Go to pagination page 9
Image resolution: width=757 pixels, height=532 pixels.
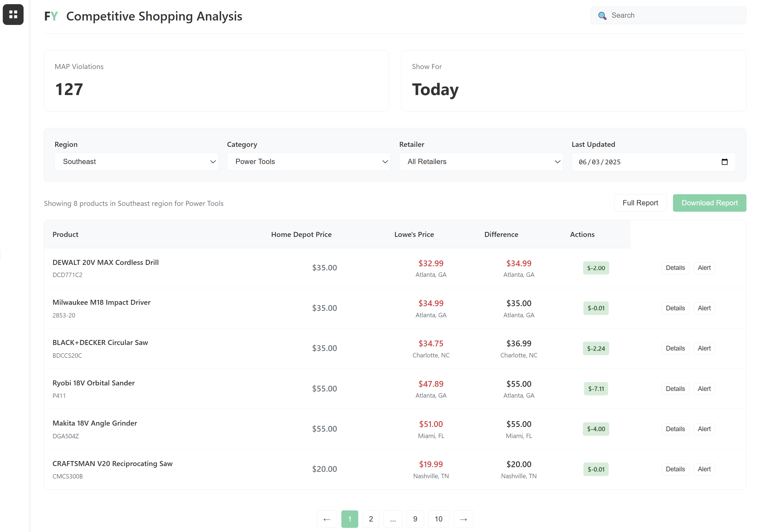415,519
